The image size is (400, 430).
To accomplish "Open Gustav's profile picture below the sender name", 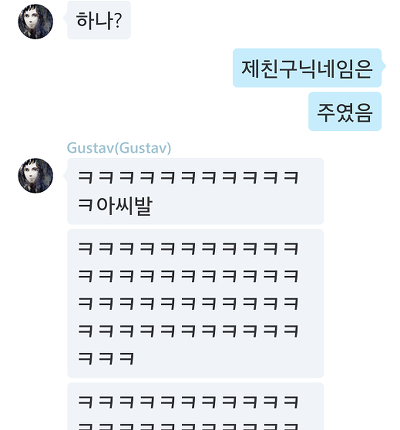I will (35, 175).
